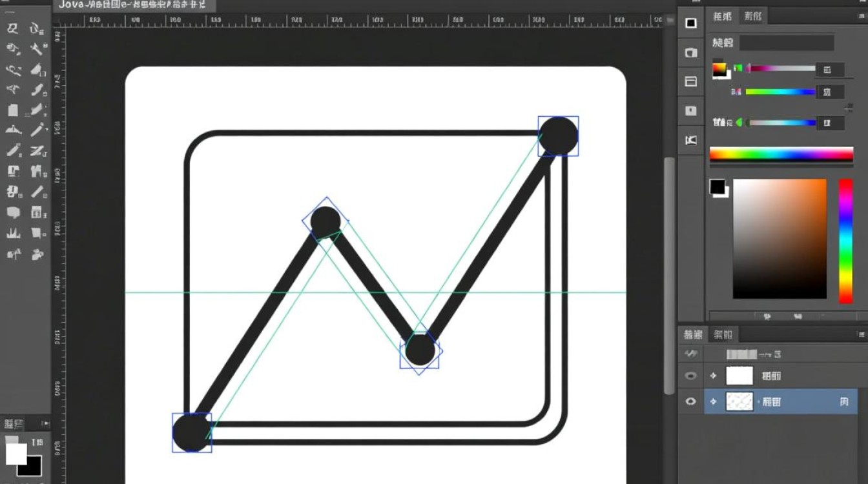Viewport: 868px width, 484px height.
Task: Click the white square icon atop the side dock
Action: 691,23
